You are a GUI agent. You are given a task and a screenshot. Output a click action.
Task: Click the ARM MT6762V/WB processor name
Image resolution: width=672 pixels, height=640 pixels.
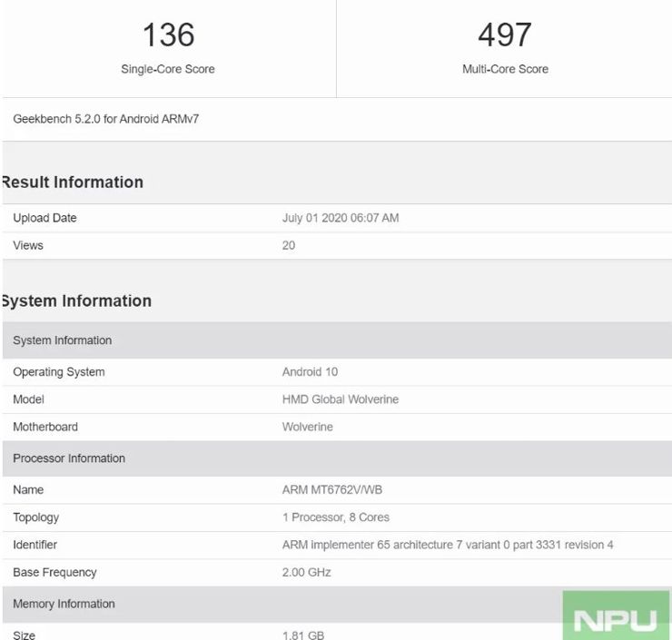(333, 490)
